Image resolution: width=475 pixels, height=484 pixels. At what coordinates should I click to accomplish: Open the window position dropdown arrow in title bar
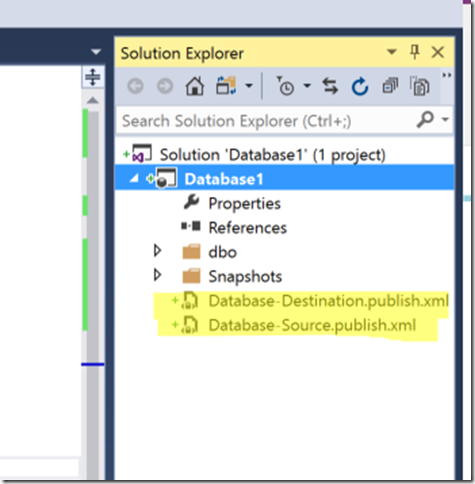click(392, 52)
